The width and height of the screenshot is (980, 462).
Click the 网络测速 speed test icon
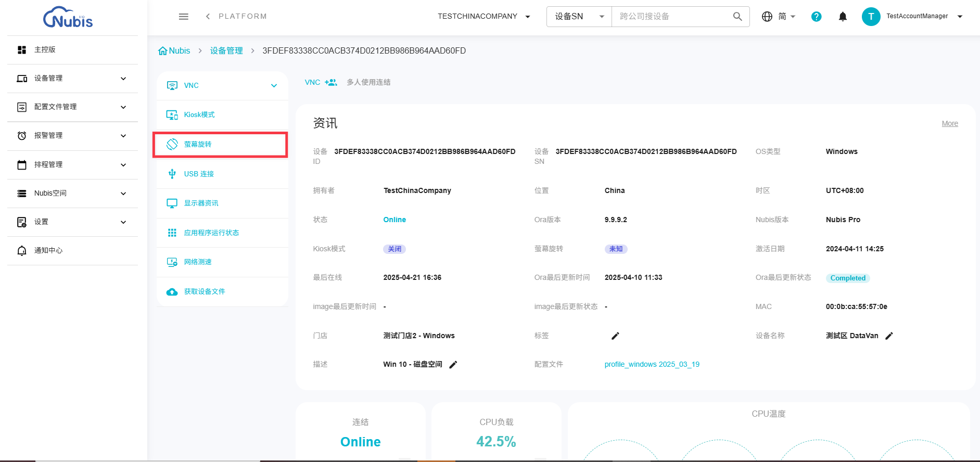(x=172, y=262)
